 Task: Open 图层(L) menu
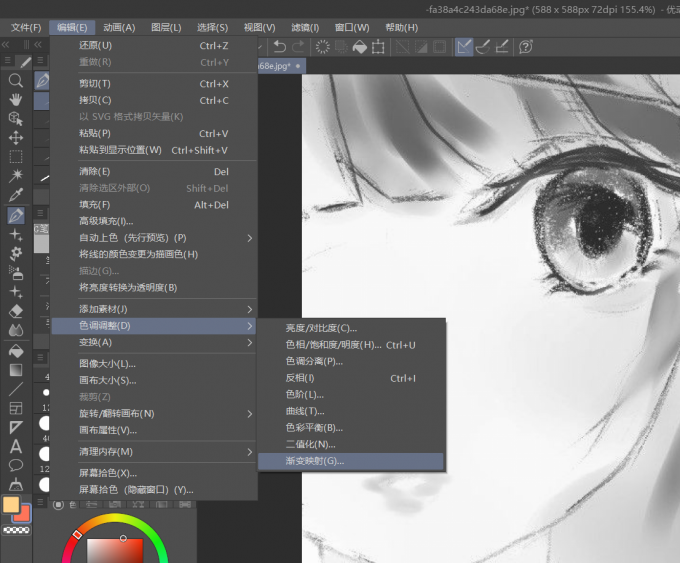[x=166, y=28]
